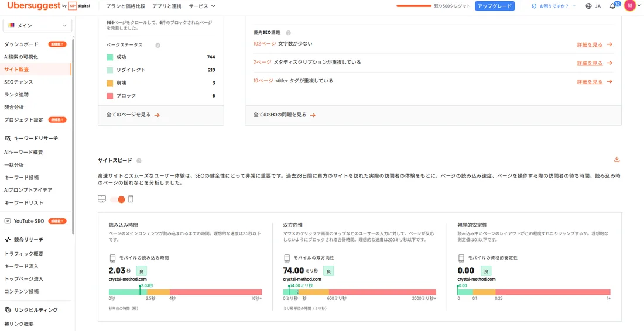Click the phone icon by モバイルの読み込み時間
Screen dimensions: 644x331
click(x=112, y=258)
